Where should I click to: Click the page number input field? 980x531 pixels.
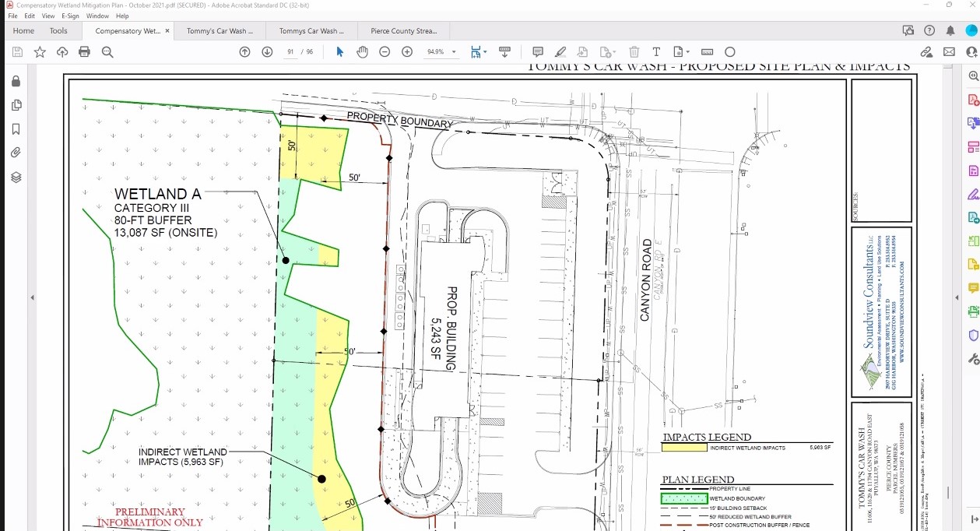pyautogui.click(x=291, y=52)
